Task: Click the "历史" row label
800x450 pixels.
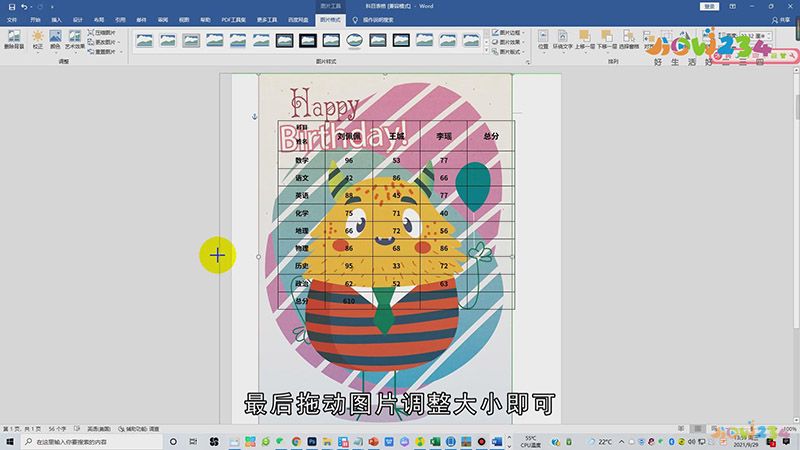Action: 302,266
